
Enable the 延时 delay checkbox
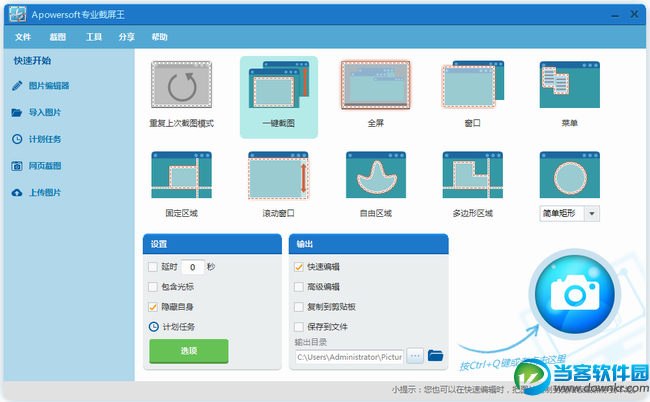[153, 267]
